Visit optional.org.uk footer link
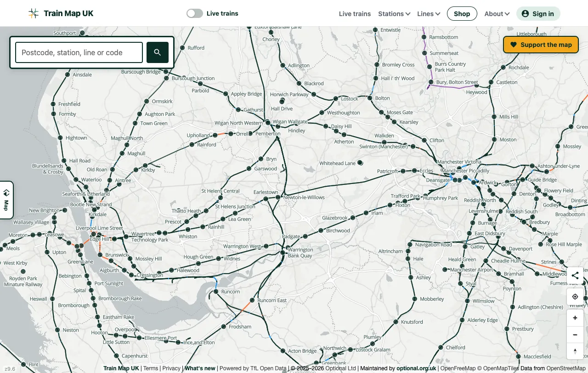Viewport: 588px width, 373px height. click(416, 368)
